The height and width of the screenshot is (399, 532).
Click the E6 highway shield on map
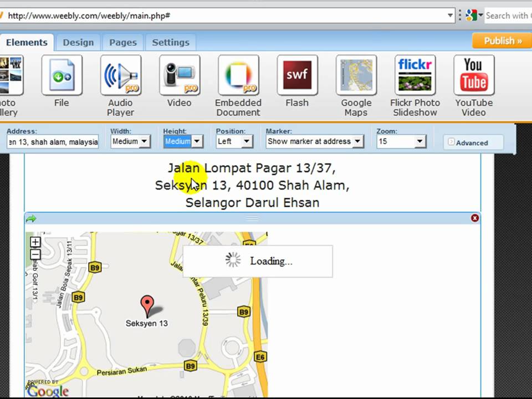tap(260, 357)
